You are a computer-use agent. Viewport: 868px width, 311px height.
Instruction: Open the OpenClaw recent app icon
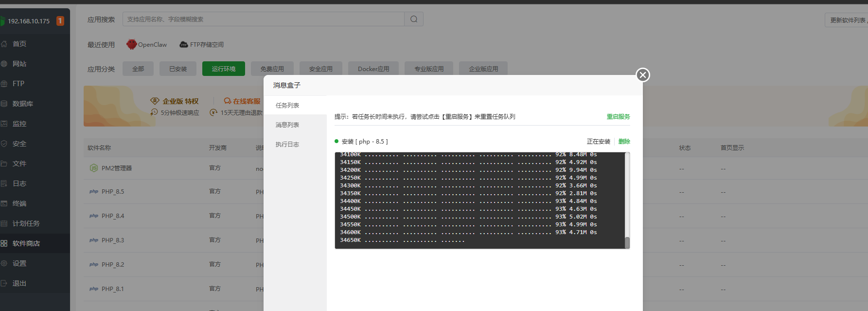tap(131, 44)
